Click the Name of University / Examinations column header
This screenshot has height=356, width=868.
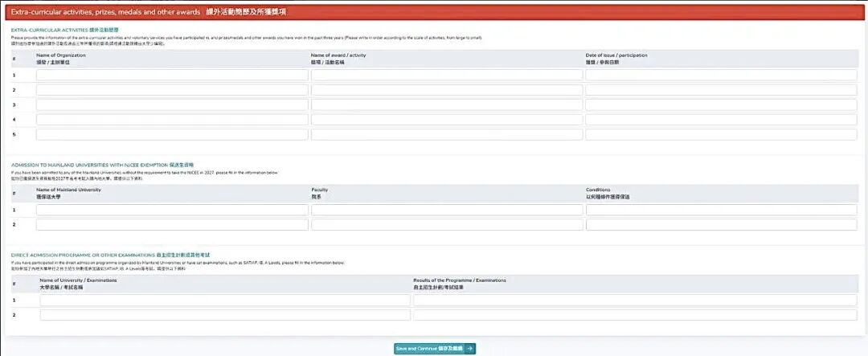pos(78,284)
